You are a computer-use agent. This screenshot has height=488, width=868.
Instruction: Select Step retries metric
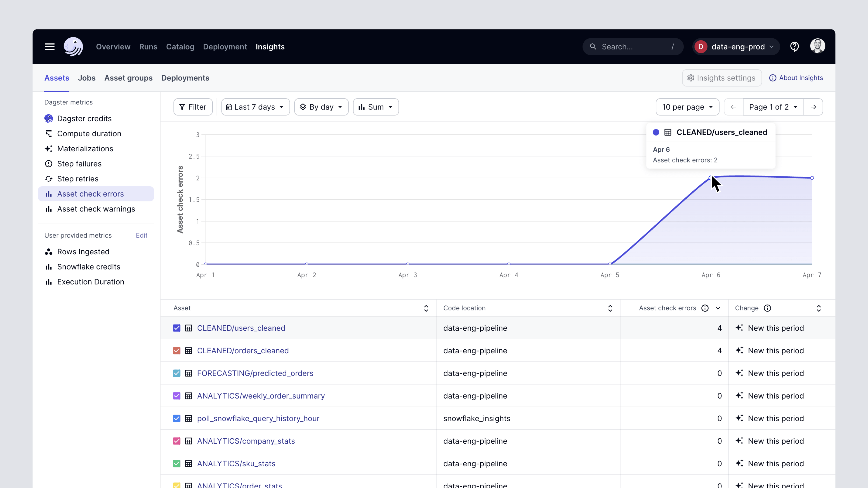pyautogui.click(x=96, y=179)
